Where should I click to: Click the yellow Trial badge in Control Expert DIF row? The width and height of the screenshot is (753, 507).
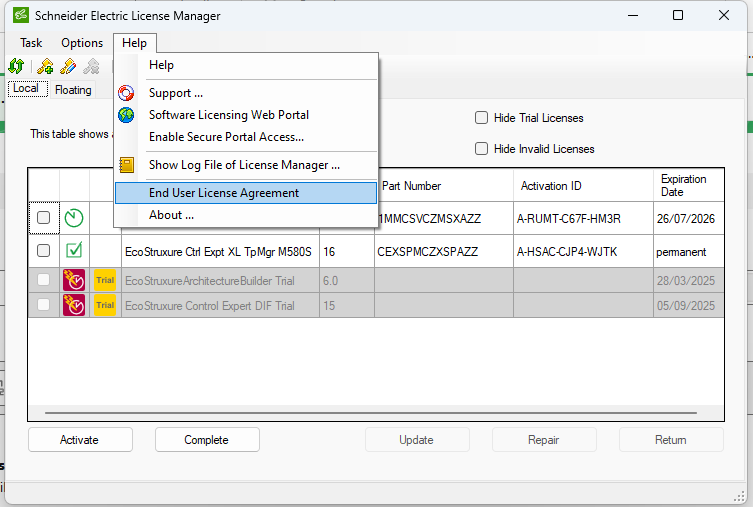(x=105, y=305)
